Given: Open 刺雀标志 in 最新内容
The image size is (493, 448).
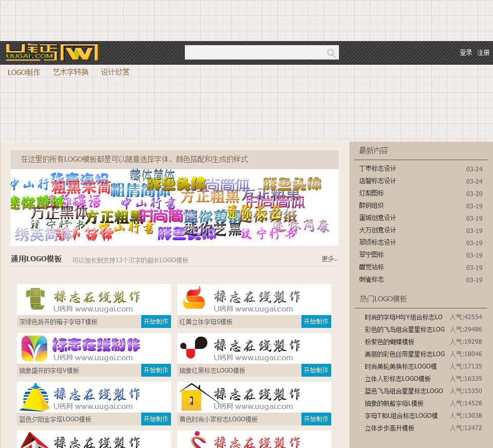Looking at the screenshot, I should (371, 279).
